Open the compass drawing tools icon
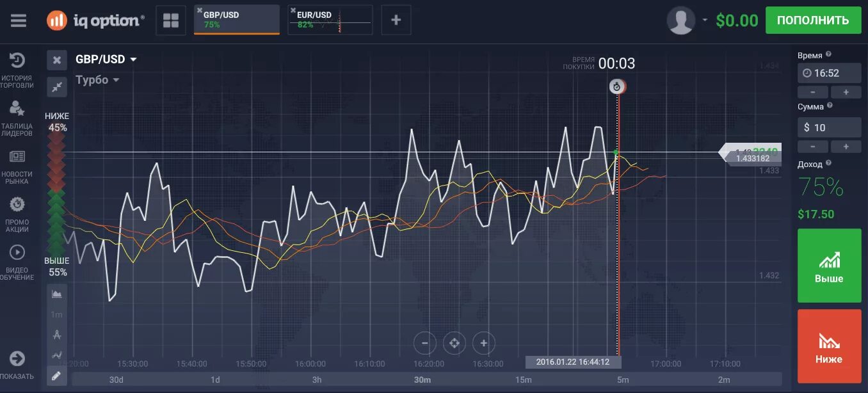 [57, 334]
